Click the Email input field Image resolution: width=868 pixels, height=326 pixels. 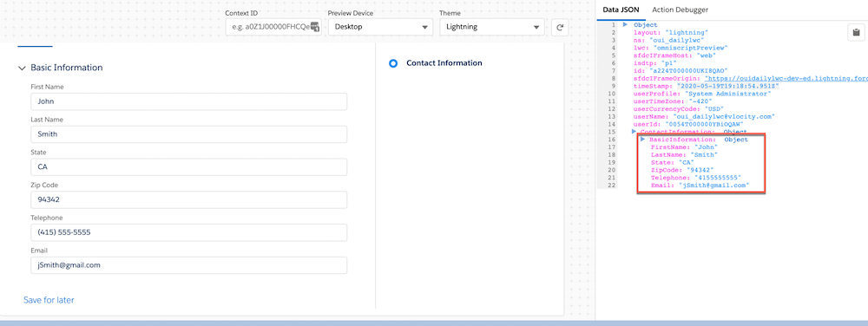coord(188,265)
